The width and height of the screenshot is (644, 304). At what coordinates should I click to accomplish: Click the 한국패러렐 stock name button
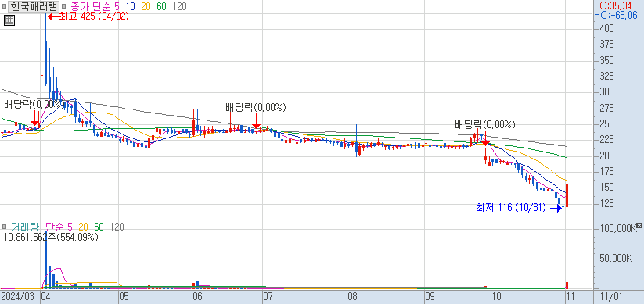pos(34,6)
